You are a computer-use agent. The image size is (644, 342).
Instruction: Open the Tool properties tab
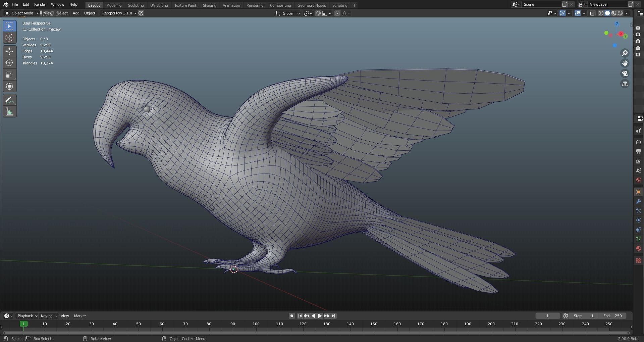(639, 130)
